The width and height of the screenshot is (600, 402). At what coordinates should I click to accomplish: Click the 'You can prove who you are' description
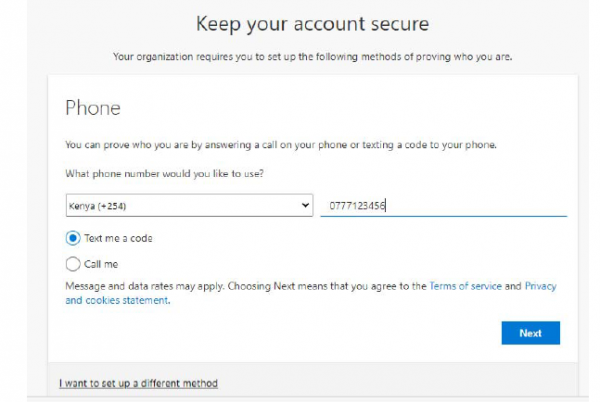tap(280, 146)
